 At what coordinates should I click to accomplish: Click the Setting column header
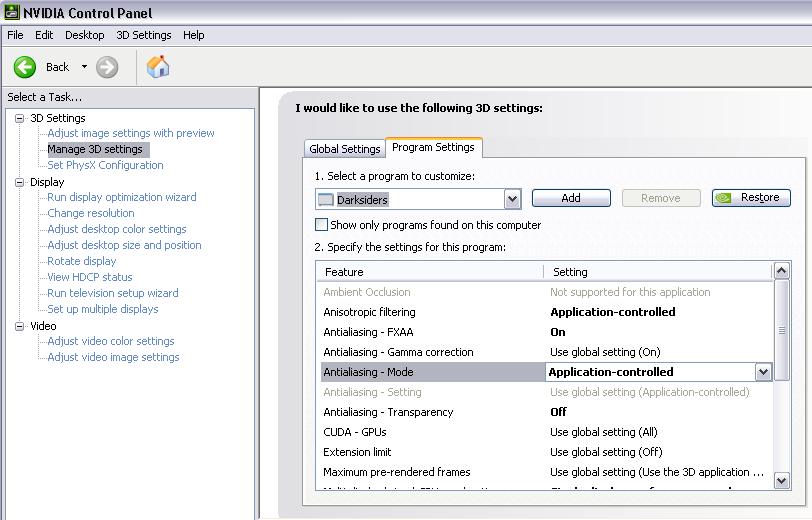click(658, 272)
